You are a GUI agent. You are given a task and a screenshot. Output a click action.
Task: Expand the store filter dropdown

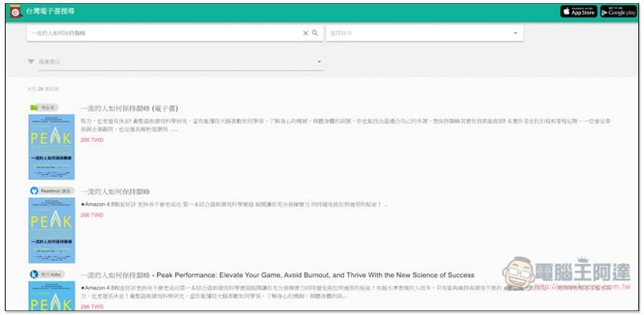[x=180, y=62]
